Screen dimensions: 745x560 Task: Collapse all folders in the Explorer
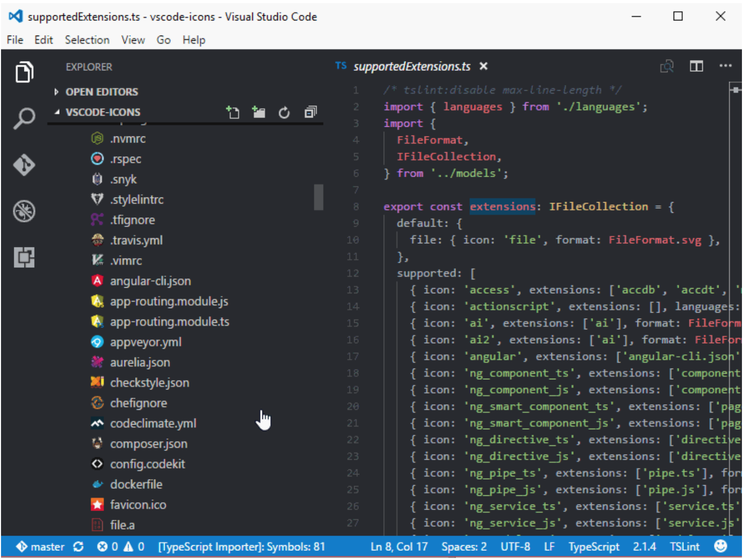(310, 112)
